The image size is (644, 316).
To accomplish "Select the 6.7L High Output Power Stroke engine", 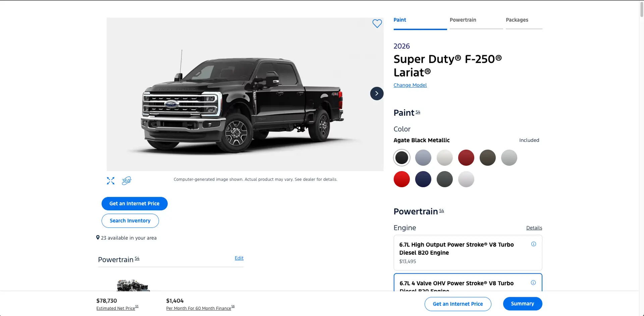I will (456, 252).
